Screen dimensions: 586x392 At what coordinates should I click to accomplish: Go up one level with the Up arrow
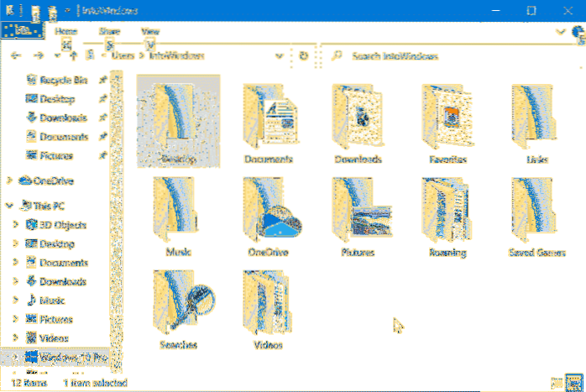(74, 55)
